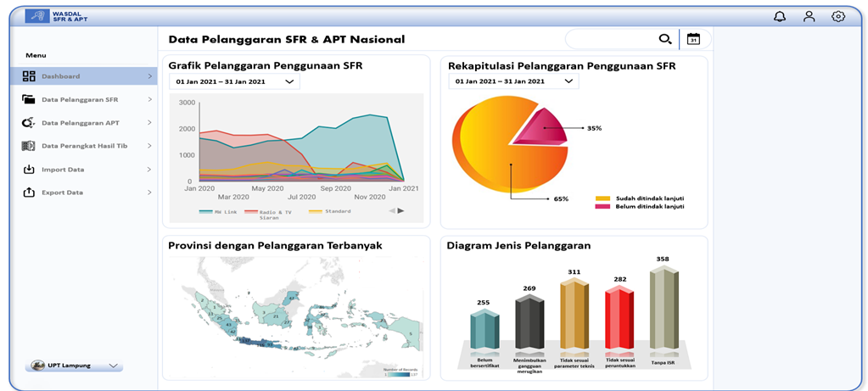
Task: Select the Dashboard menu item
Action: (84, 76)
